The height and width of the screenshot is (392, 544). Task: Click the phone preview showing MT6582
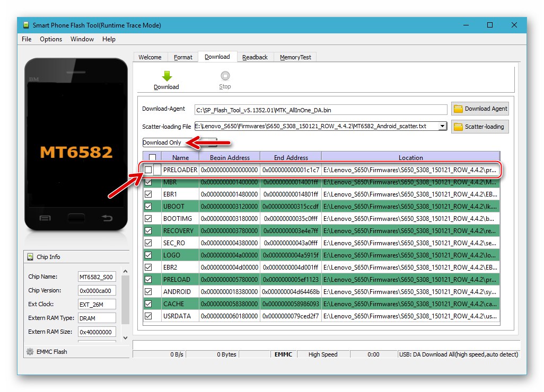(x=76, y=151)
